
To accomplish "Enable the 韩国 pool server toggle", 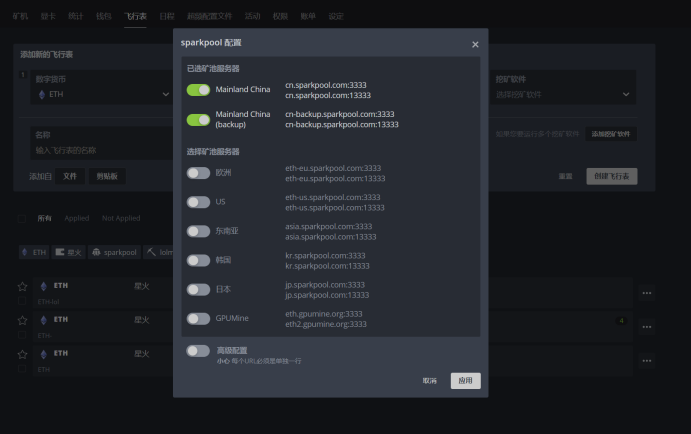I will (x=198, y=260).
